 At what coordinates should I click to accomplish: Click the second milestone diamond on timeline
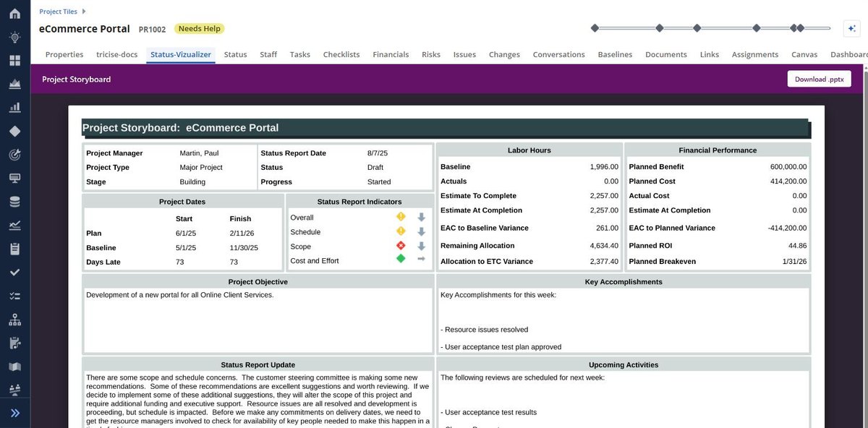660,28
